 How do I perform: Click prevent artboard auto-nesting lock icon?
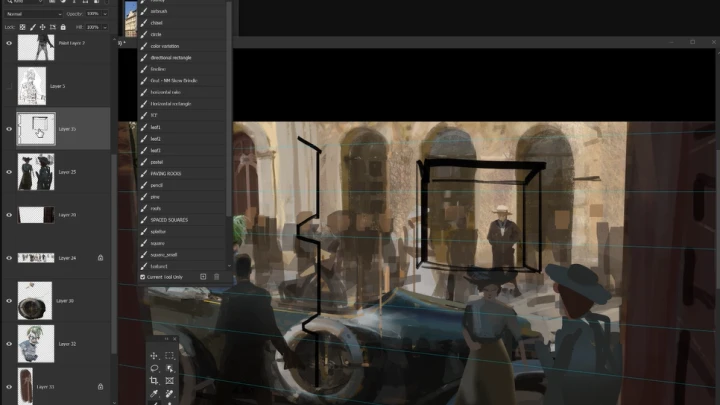(53, 27)
